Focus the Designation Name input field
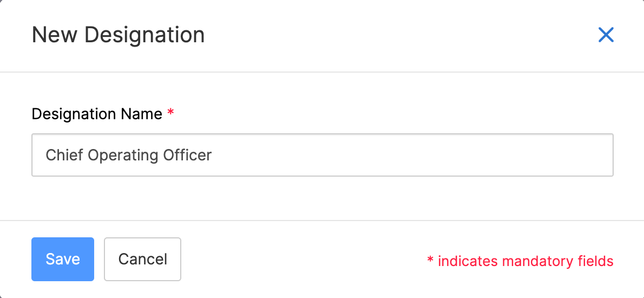Viewport: 644px width, 298px height. click(322, 155)
